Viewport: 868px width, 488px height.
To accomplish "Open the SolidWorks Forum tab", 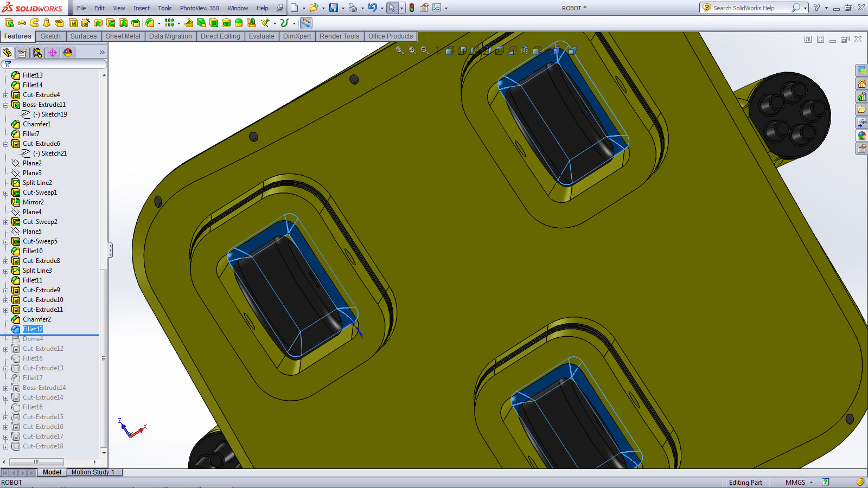I will pos(861,70).
